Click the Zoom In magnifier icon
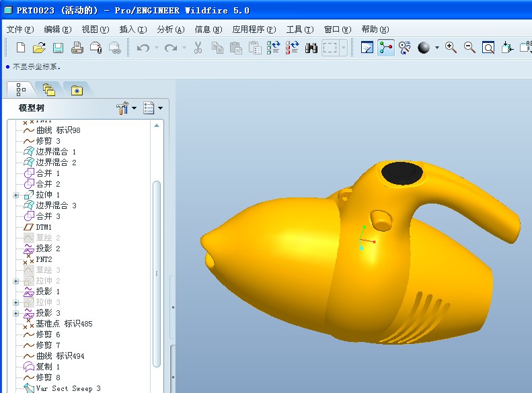The image size is (532, 393). point(451,48)
